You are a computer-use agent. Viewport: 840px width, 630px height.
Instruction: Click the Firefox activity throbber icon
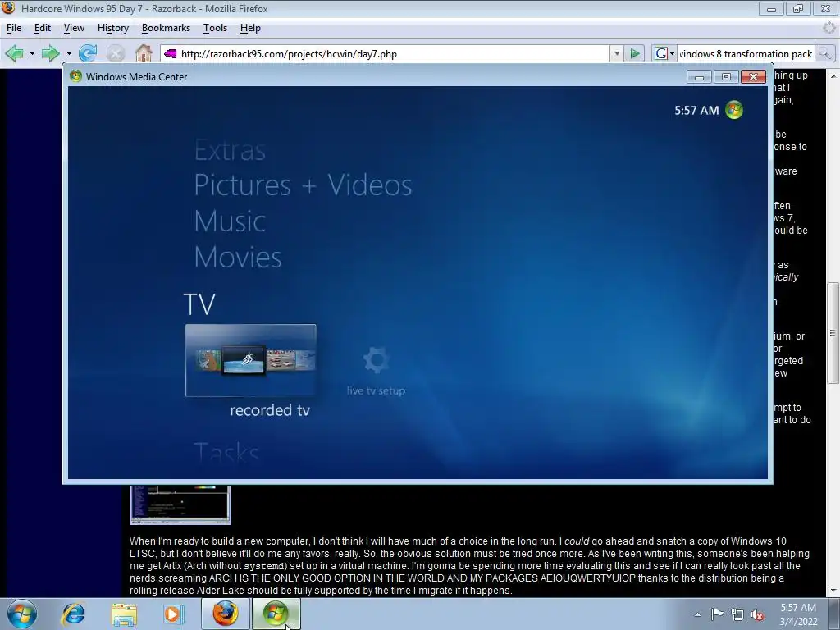coord(829,28)
